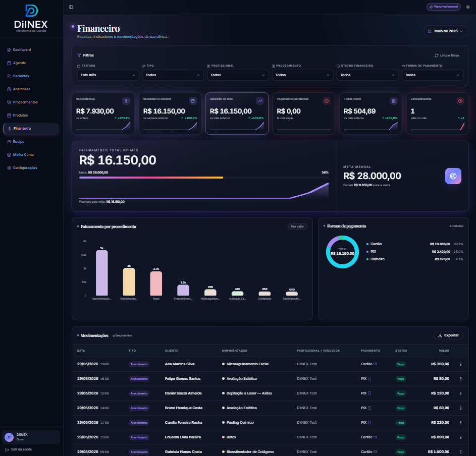476x456 pixels.
Task: Click the Data column header
Action: click(x=81, y=351)
